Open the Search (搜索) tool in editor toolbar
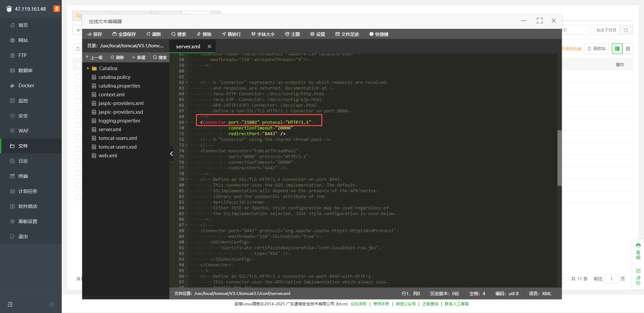 click(179, 34)
